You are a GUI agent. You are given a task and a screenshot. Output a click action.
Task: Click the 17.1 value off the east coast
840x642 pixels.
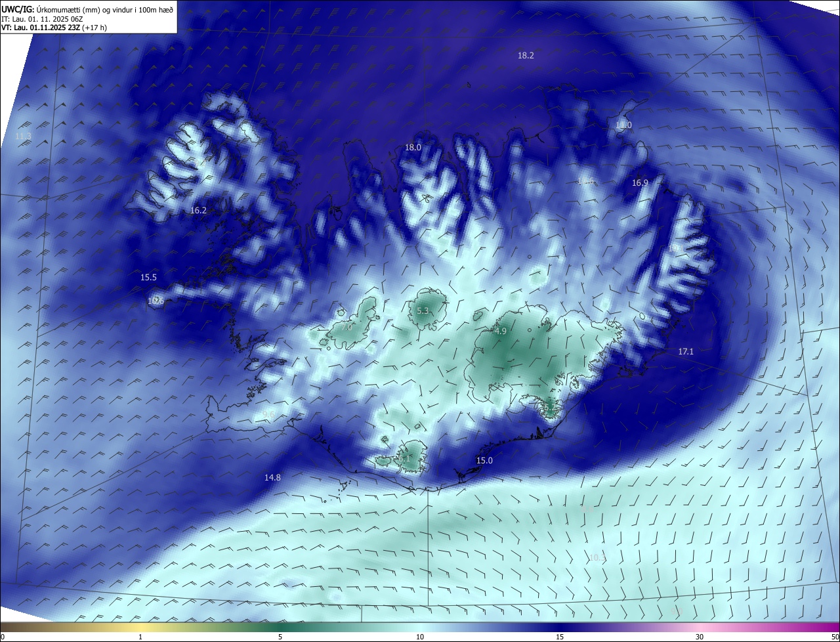tap(686, 352)
